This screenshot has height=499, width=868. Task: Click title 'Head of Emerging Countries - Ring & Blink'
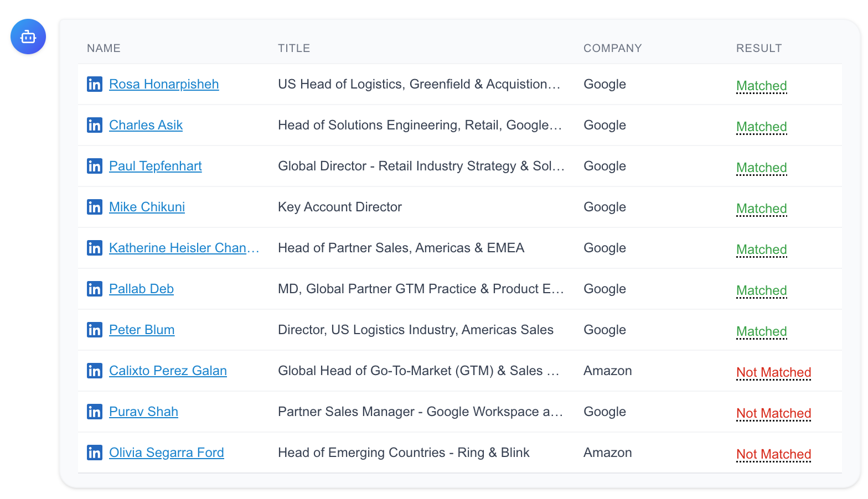coord(404,453)
